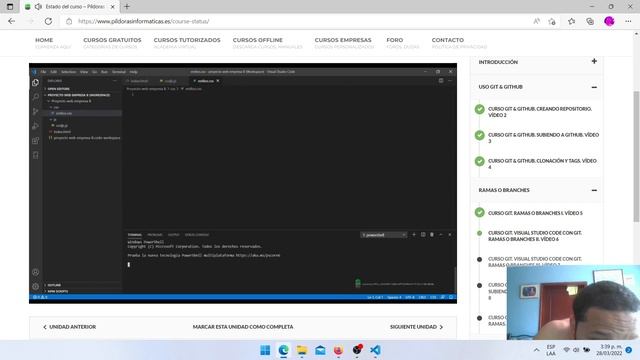The image size is (640, 360).
Task: Open the Collections icon in Edge toolbar
Action: coord(590,21)
